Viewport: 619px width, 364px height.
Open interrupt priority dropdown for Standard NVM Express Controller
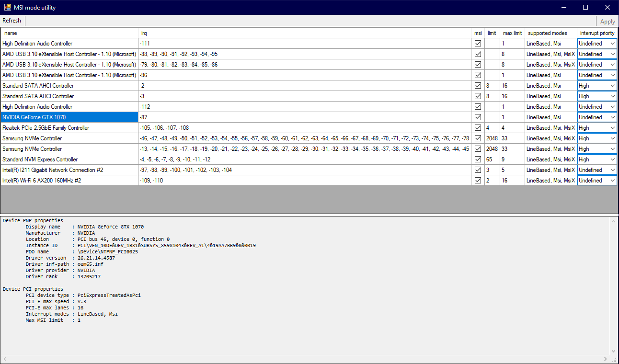597,159
